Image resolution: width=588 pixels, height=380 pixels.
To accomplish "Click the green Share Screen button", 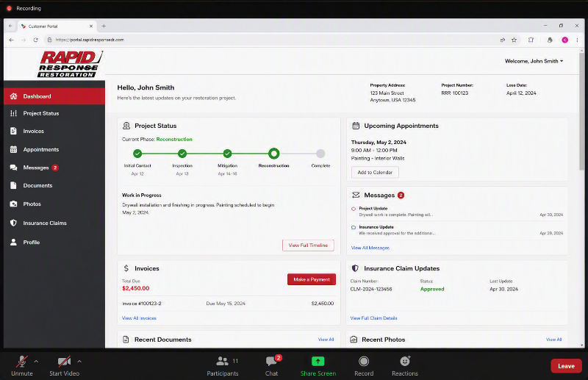I will (318, 366).
